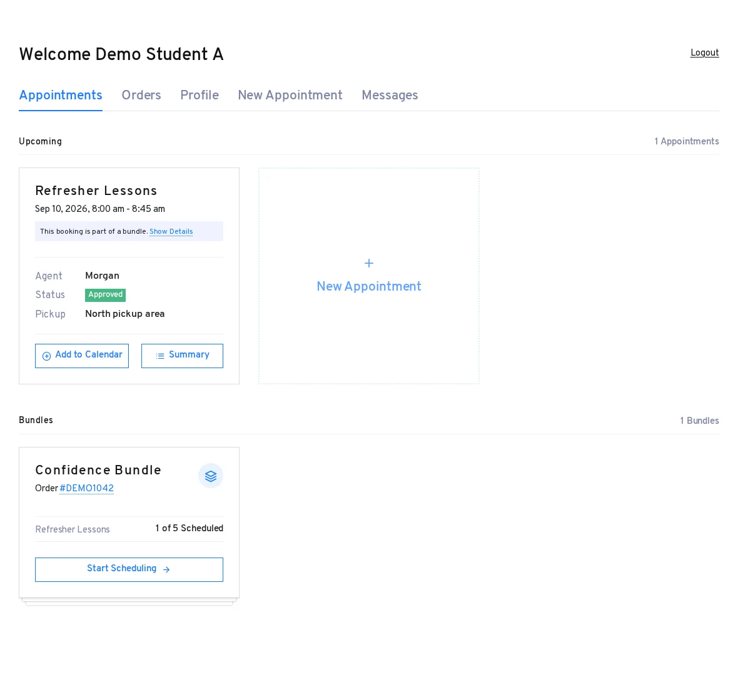Click the New Appointment card label
Screen dimensions: 738x700
tap(369, 286)
